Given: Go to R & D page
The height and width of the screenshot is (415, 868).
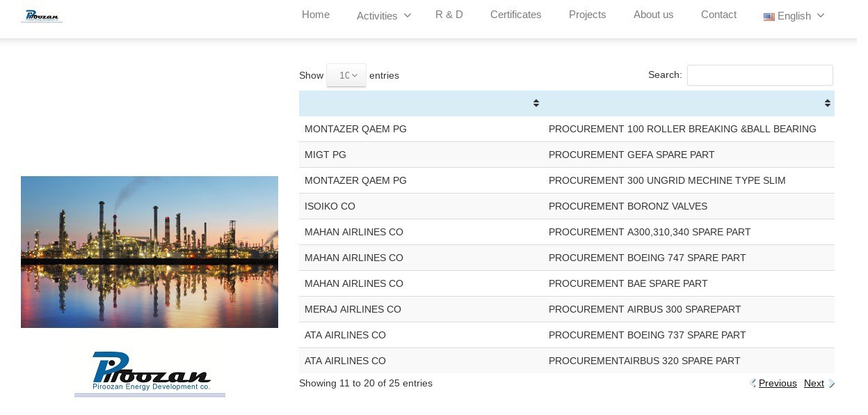Looking at the screenshot, I should click(x=449, y=15).
